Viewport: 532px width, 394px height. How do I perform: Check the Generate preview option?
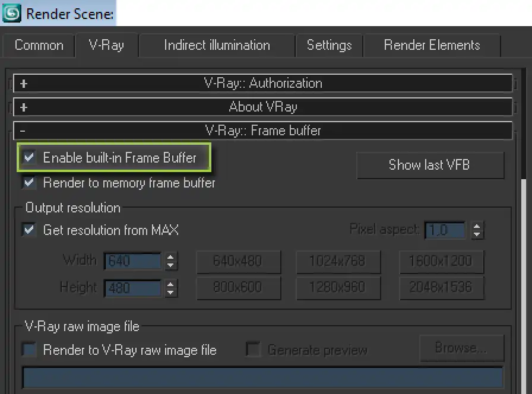click(x=253, y=349)
